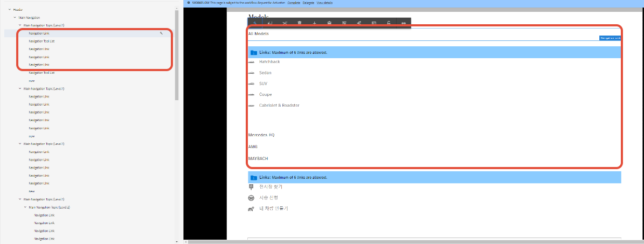Click the All Models link
644x244 pixels.
[258, 34]
